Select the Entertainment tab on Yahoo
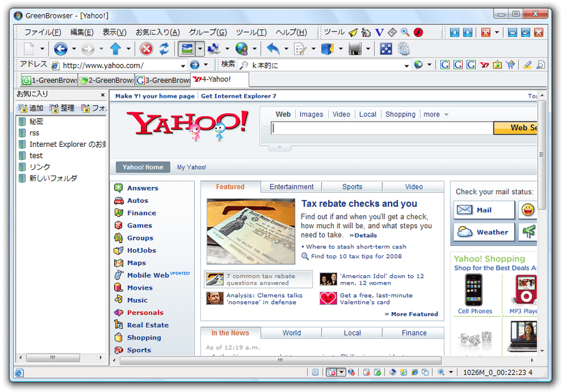562x392 pixels. coord(291,186)
